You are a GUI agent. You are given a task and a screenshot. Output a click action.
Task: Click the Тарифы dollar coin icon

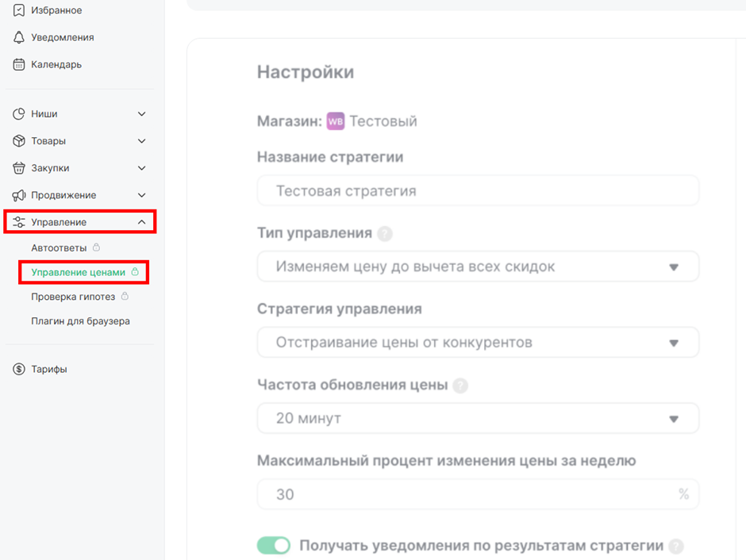[x=18, y=369]
